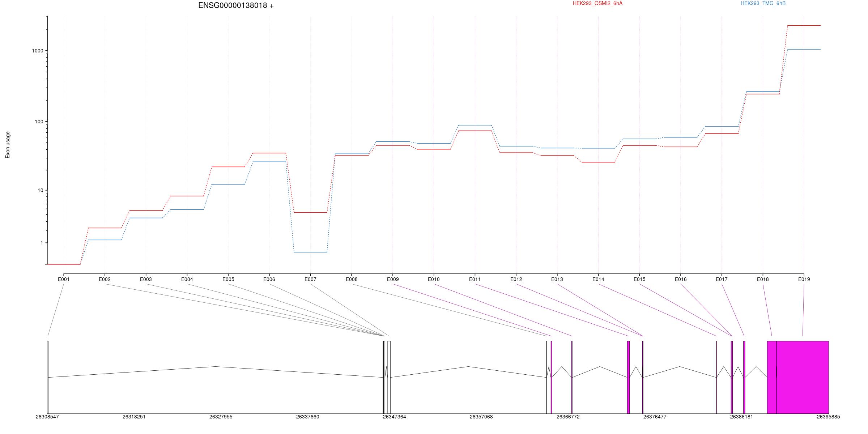Click the red line segment above E014
The width and height of the screenshot is (868, 434).
(598, 162)
